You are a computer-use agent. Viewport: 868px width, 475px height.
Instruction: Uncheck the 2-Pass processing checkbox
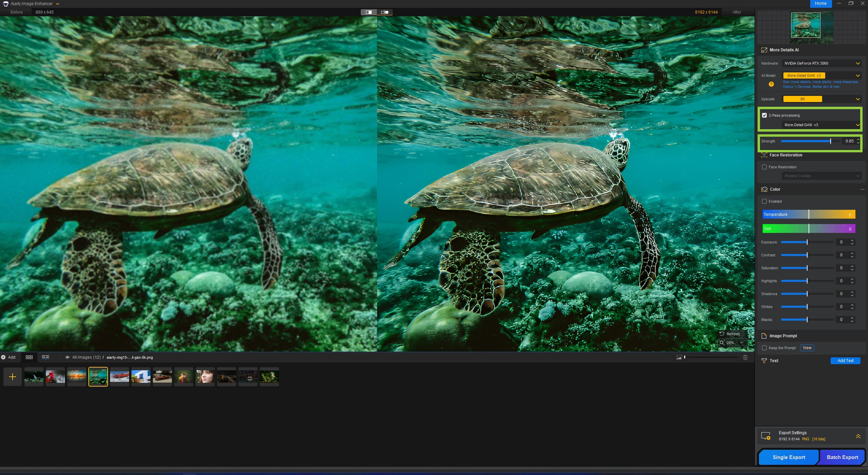(x=764, y=115)
